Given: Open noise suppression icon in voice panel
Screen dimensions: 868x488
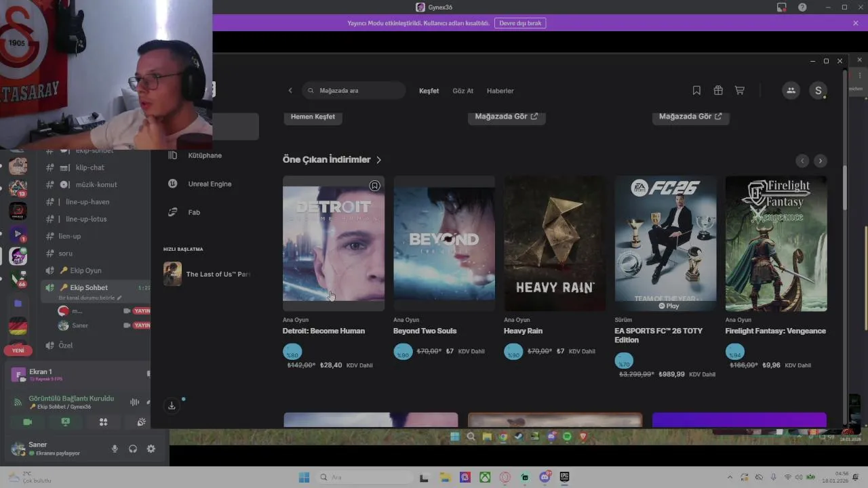Looking at the screenshot, I should (134, 402).
